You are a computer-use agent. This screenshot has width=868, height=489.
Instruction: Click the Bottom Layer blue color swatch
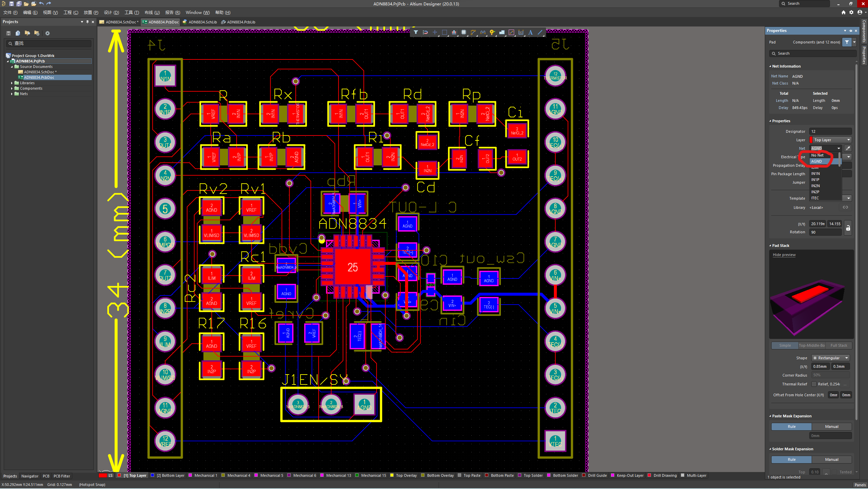point(152,475)
